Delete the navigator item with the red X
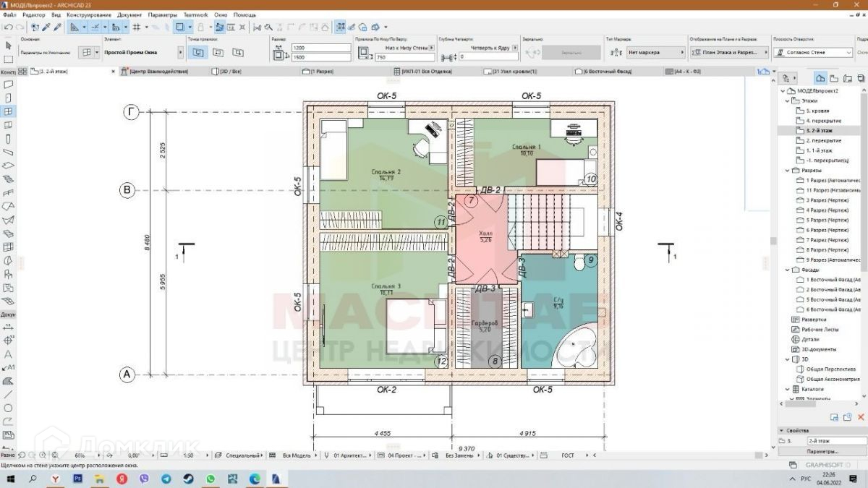868x488 pixels. (861, 417)
